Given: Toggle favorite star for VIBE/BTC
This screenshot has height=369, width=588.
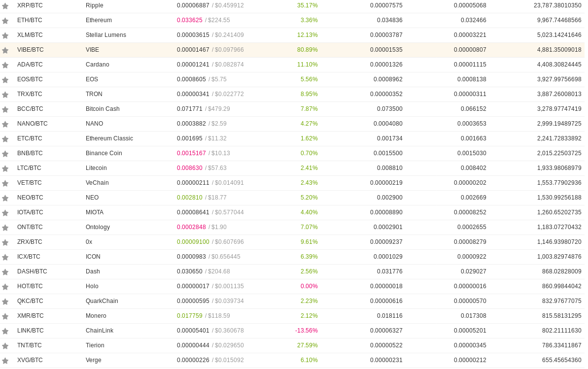Looking at the screenshot, I should (x=5, y=50).
